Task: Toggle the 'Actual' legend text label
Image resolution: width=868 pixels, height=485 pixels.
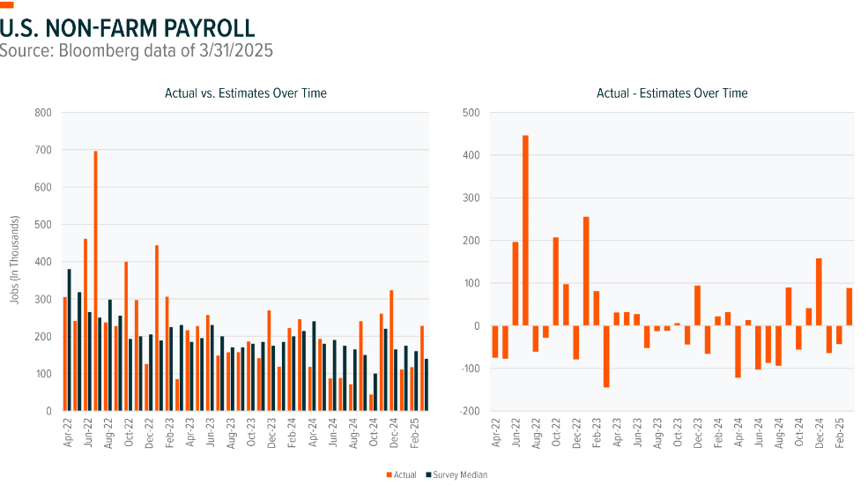Action: tap(405, 474)
